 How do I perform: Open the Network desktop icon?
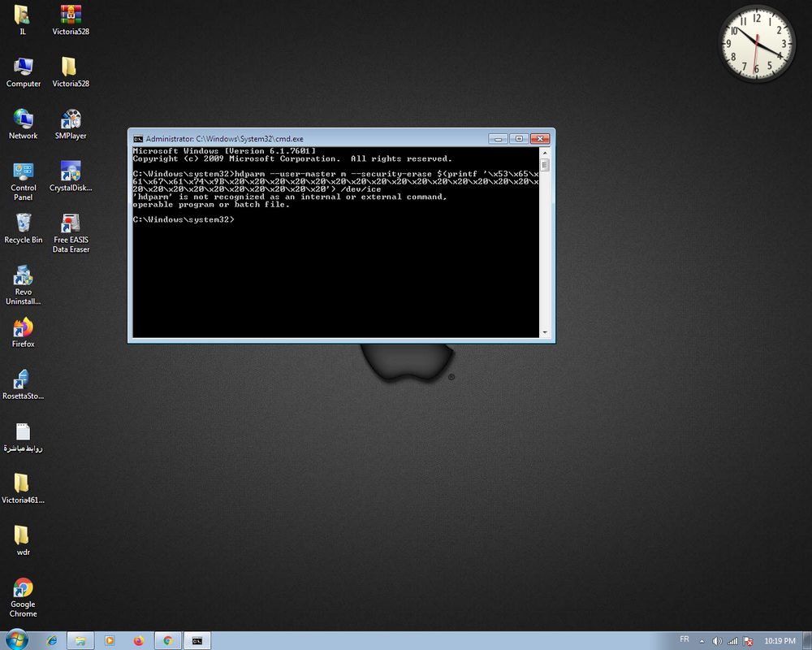click(x=24, y=124)
